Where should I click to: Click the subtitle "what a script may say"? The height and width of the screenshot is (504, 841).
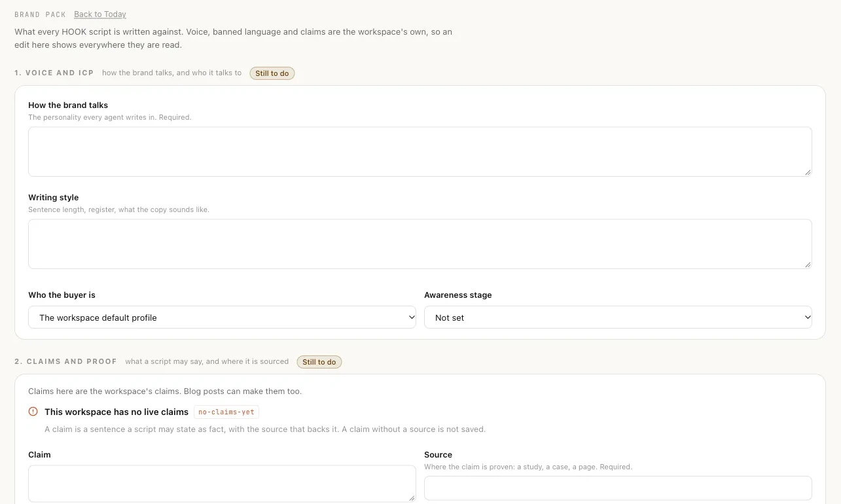207,361
